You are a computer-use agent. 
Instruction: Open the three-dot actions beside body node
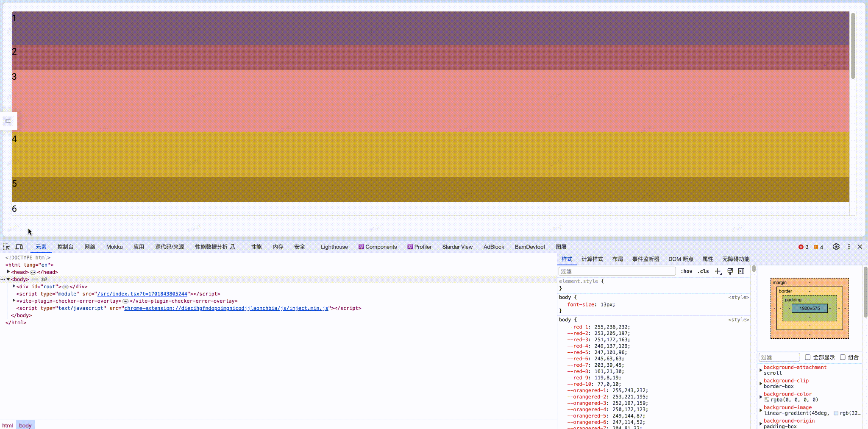click(x=3, y=279)
